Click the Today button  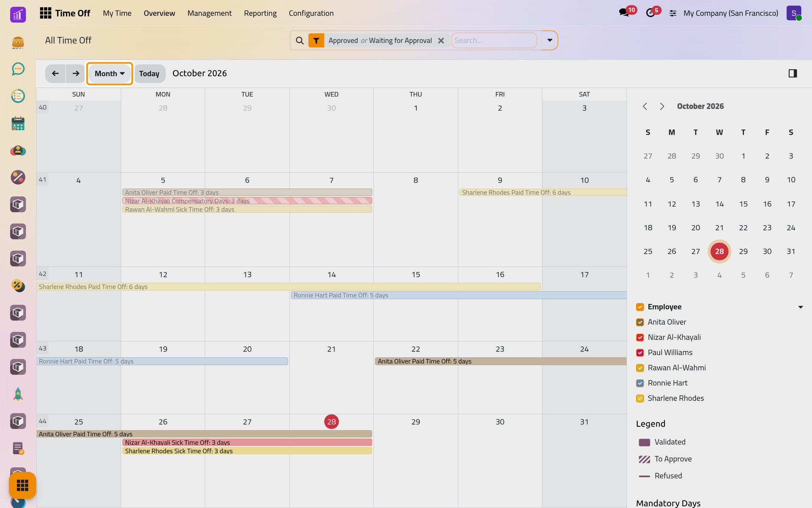[x=149, y=74]
